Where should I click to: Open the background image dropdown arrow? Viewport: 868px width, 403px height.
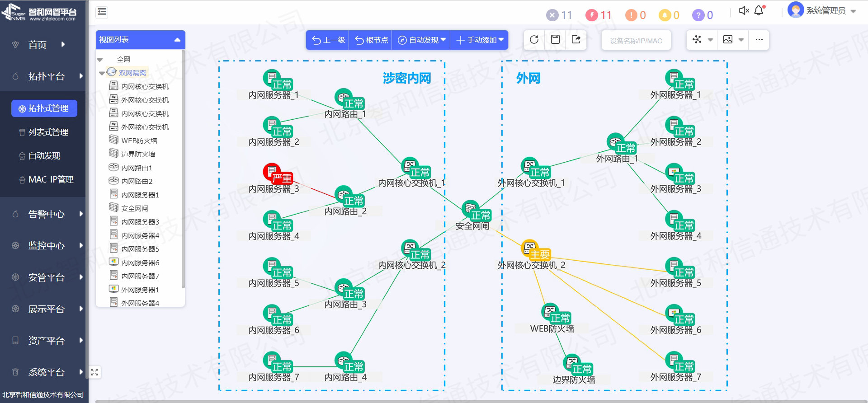(x=741, y=40)
